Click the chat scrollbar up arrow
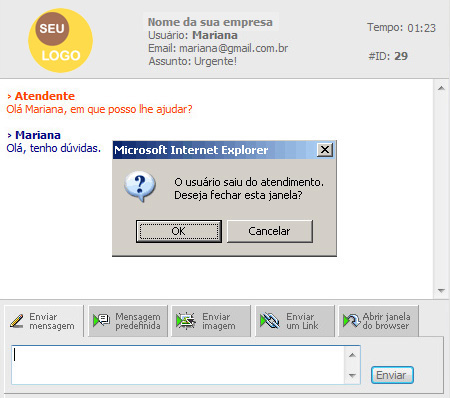The height and width of the screenshot is (398, 450). click(x=441, y=88)
